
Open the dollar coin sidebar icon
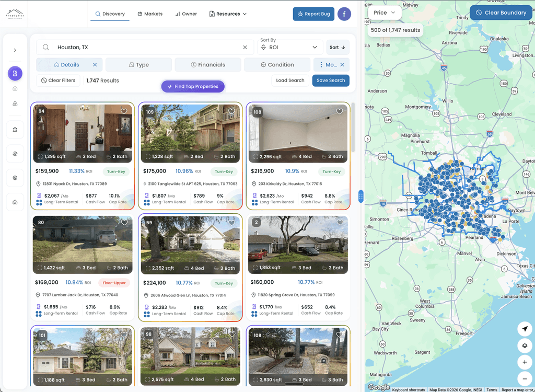15,178
